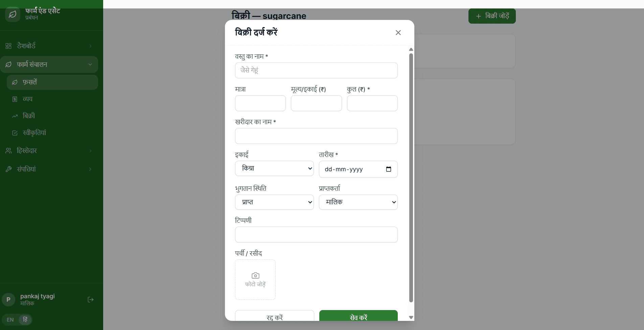Click the wrench icon beside संपत्तियां

tap(8, 169)
